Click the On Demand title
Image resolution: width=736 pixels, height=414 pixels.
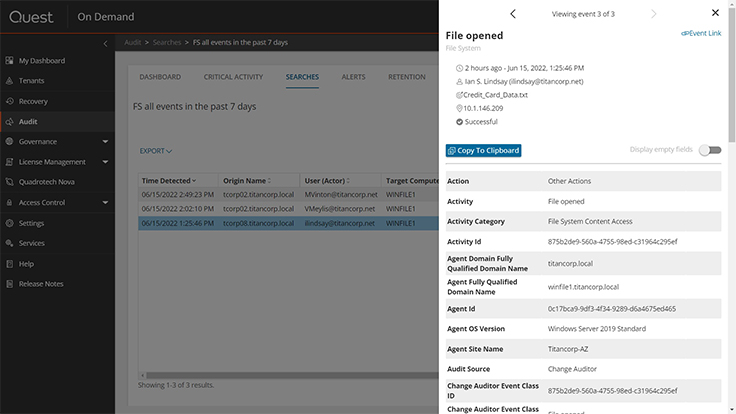pyautogui.click(x=106, y=17)
